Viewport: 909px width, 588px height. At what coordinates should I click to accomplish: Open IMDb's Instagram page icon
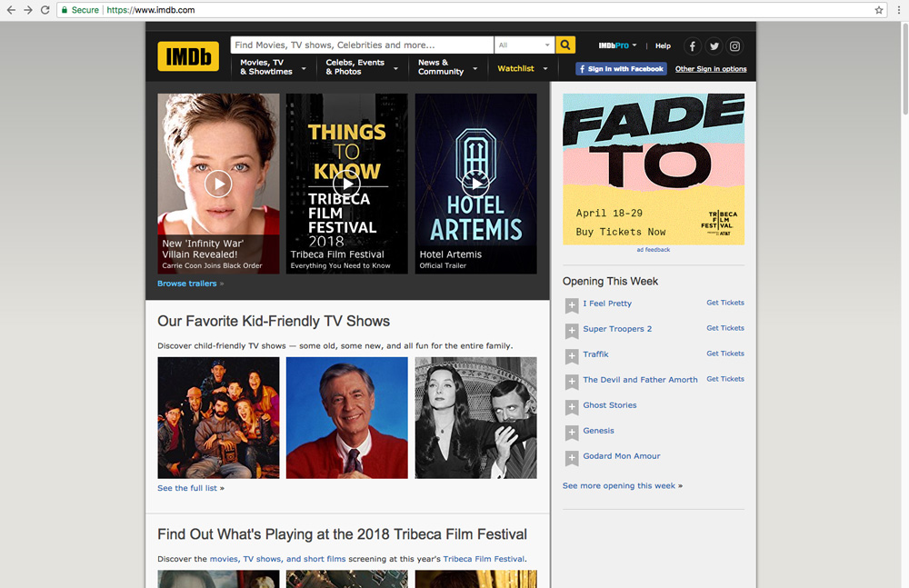pos(734,45)
